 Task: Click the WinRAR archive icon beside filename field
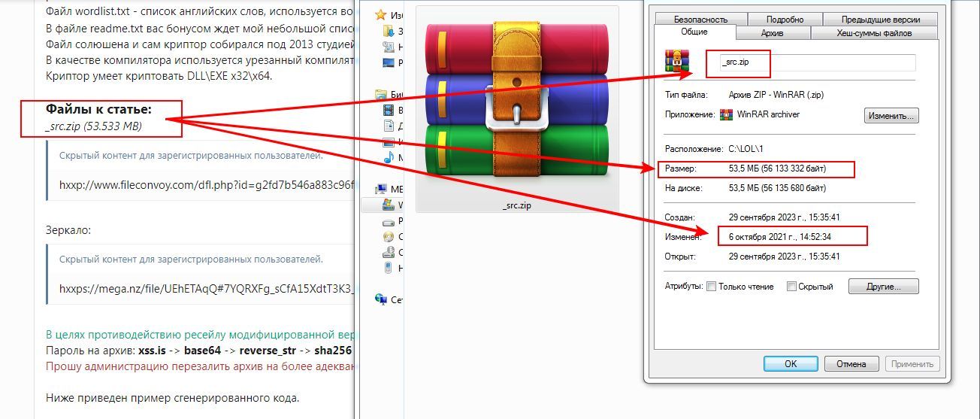point(677,61)
